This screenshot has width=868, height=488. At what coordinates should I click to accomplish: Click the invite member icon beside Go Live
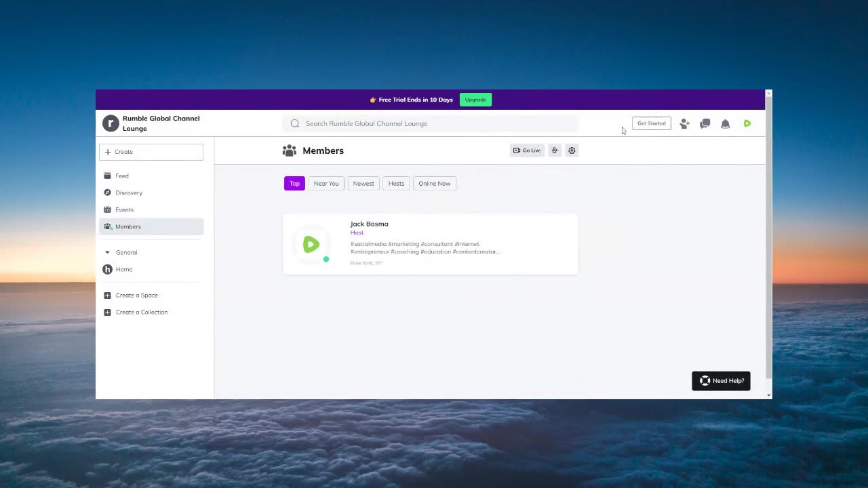click(x=555, y=150)
